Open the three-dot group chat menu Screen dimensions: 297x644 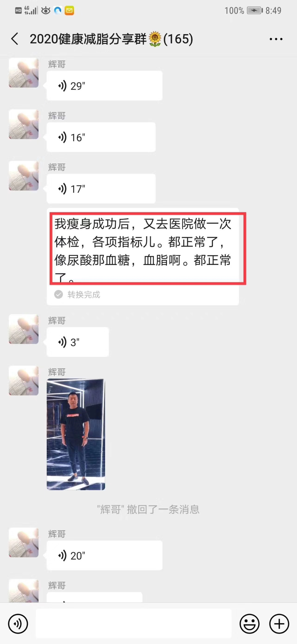(x=276, y=39)
